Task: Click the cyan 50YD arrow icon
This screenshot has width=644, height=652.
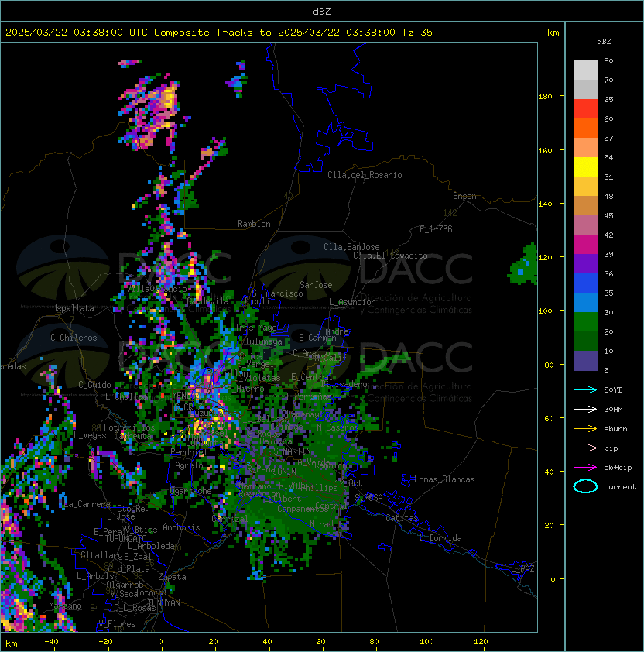Action: tap(585, 390)
